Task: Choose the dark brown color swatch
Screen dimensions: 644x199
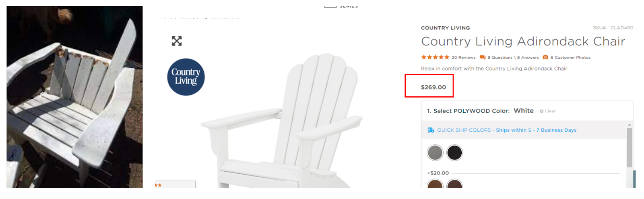Action: click(455, 184)
